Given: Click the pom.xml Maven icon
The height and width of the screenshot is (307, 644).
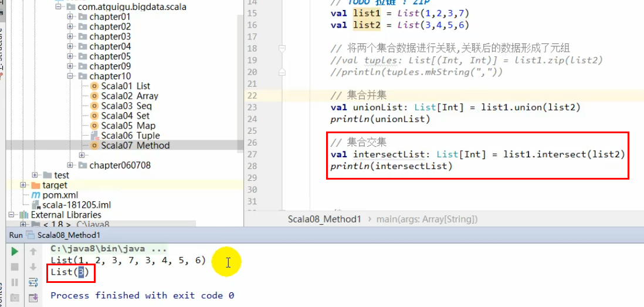Looking at the screenshot, I should [36, 195].
